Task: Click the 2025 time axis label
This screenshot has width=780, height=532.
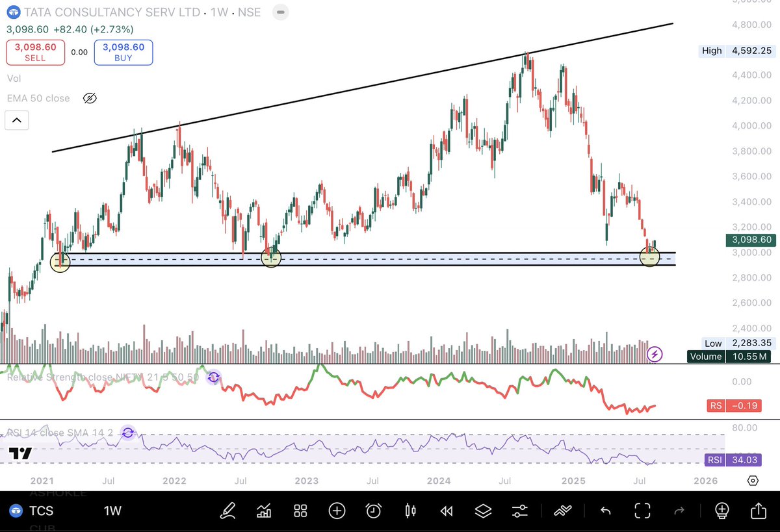Action: click(x=573, y=481)
